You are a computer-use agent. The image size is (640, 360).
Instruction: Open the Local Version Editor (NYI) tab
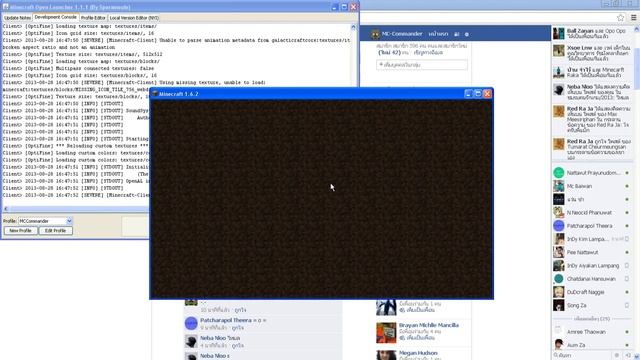134,18
